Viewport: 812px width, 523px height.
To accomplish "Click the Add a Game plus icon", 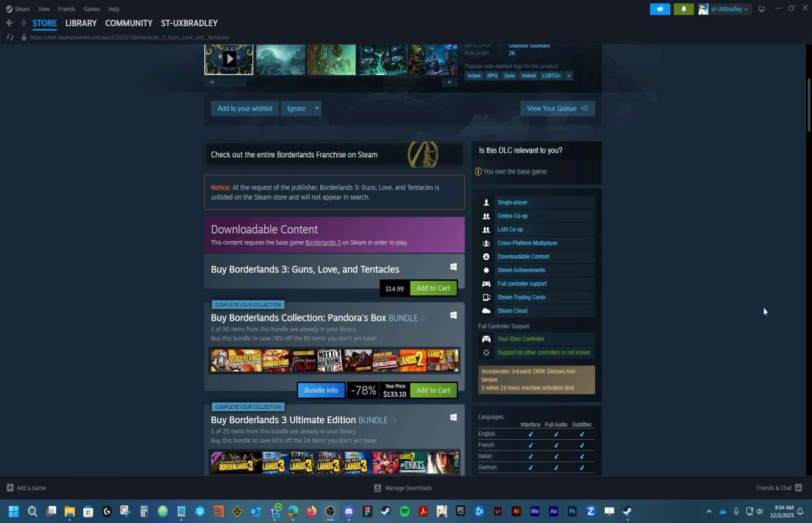I will tap(10, 488).
